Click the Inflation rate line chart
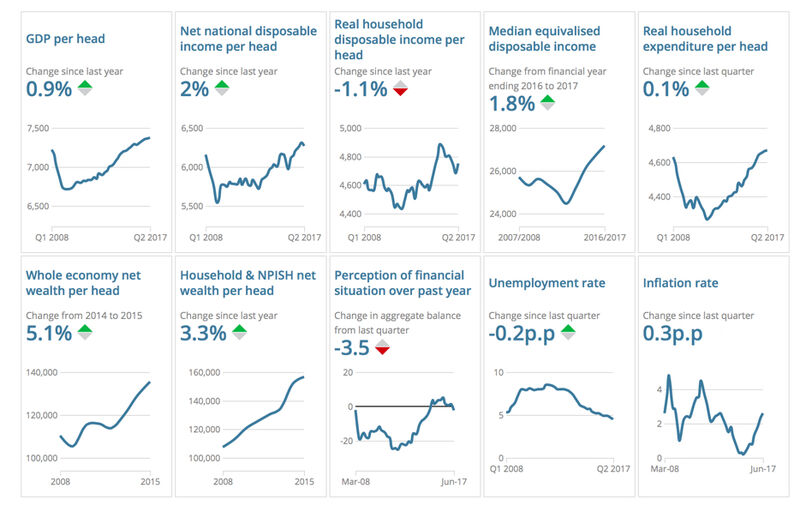Image resolution: width=800 pixels, height=506 pixels. pos(712,420)
